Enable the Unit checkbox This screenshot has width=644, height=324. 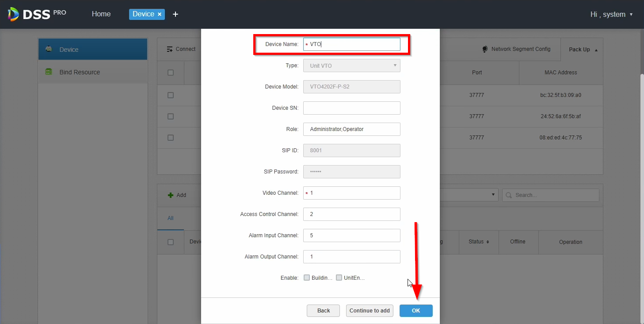click(x=339, y=278)
